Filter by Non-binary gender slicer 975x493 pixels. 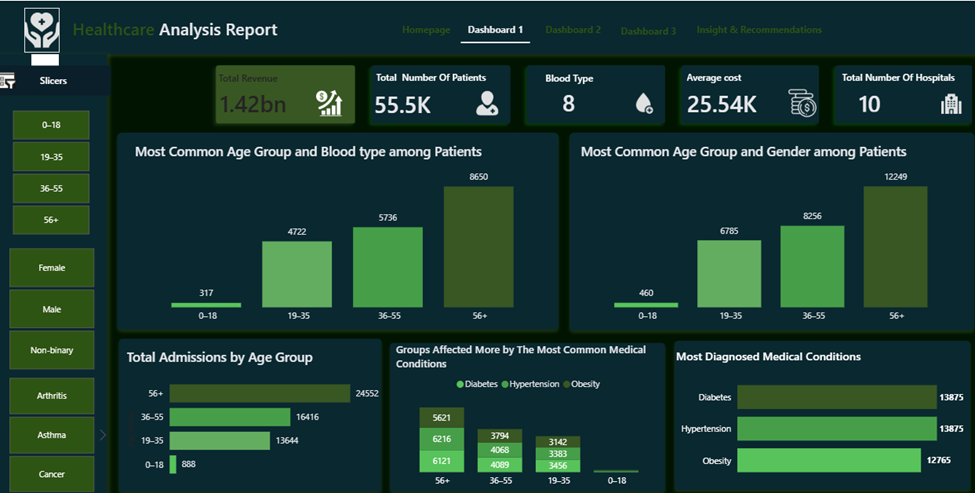click(x=52, y=350)
